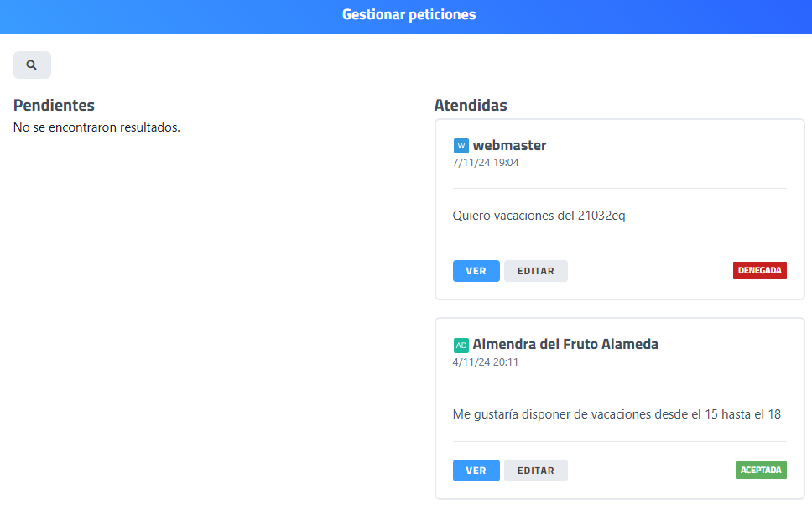812x520 pixels.
Task: Select the Almendra del Fruto Alameda name
Action: (565, 344)
